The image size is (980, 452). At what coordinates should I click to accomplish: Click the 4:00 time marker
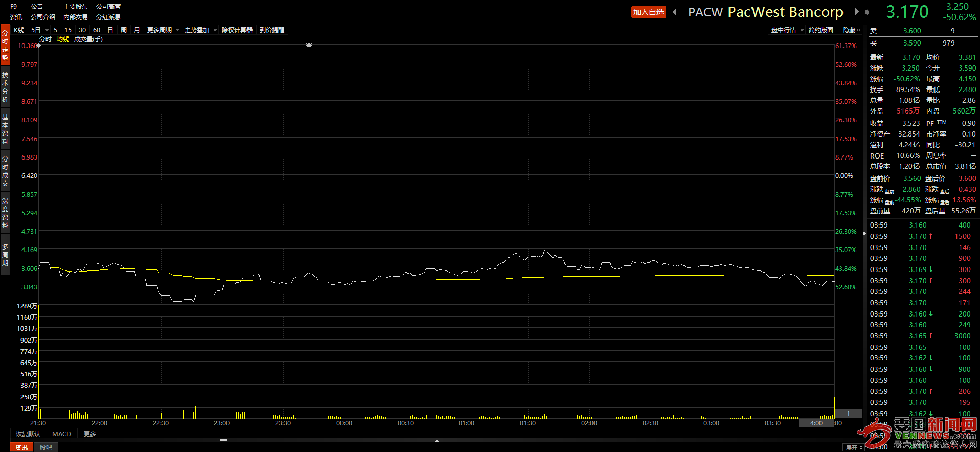[x=816, y=423]
